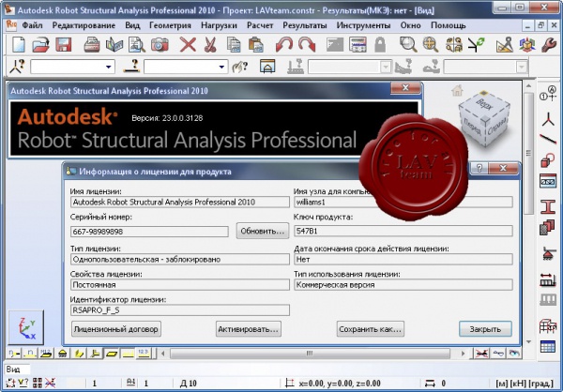Click the Copy toolbar icon
This screenshot has height=392, width=563.
coord(234,45)
